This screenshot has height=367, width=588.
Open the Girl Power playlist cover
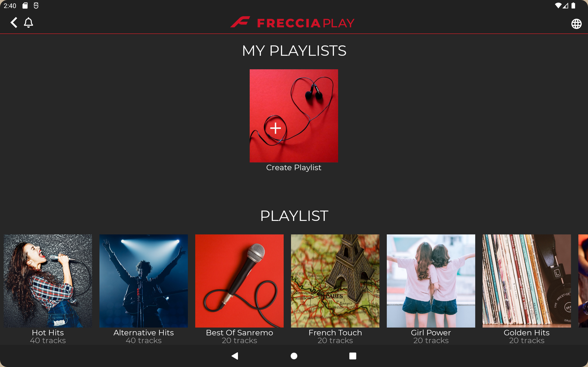431,281
